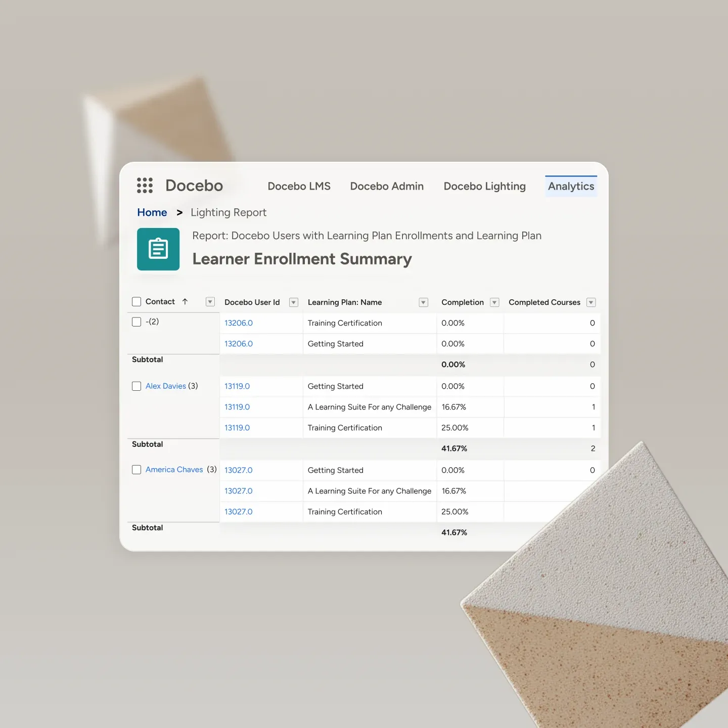Viewport: 728px width, 728px height.
Task: Tick the checkbox for the -(2) group
Action: tap(136, 322)
